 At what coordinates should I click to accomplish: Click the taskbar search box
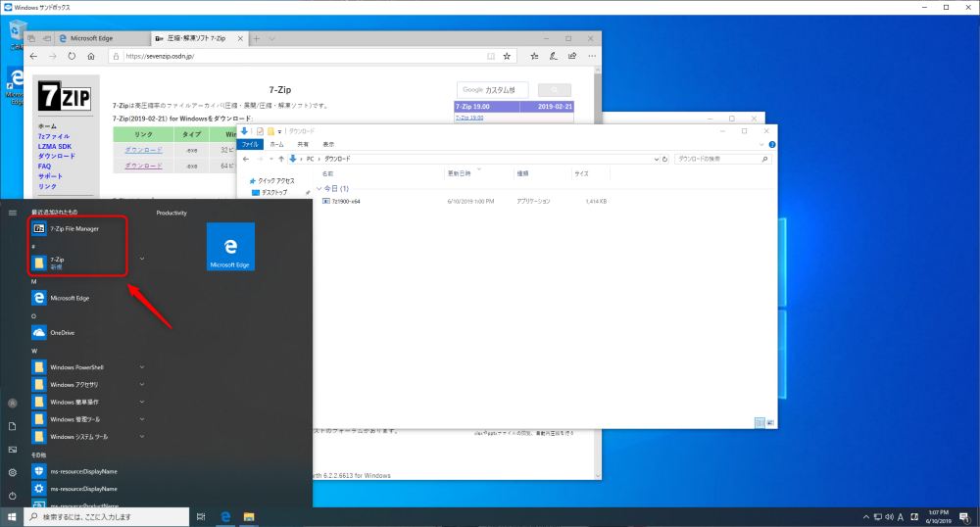pyautogui.click(x=107, y=517)
